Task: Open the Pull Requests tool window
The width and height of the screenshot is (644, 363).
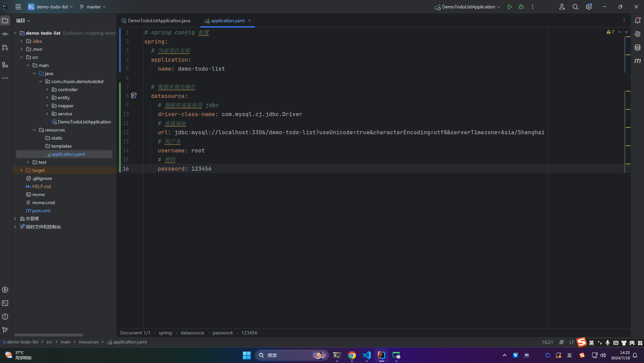Action: 5,47
